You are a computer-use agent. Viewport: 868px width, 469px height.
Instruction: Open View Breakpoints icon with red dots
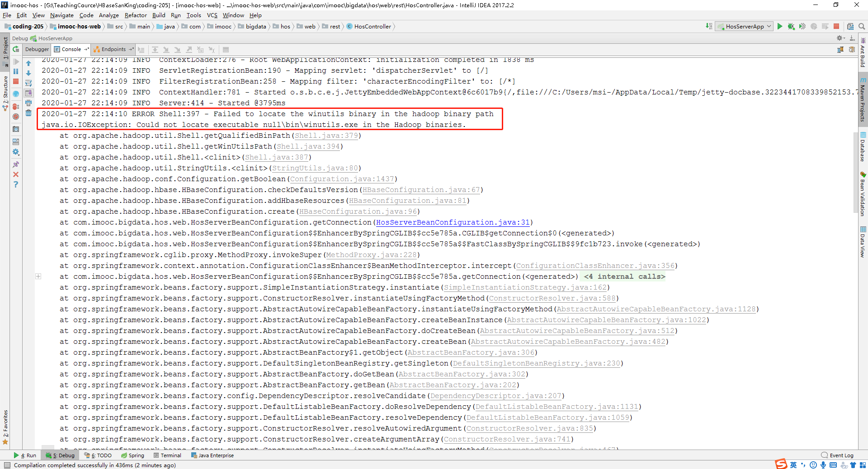[x=16, y=107]
